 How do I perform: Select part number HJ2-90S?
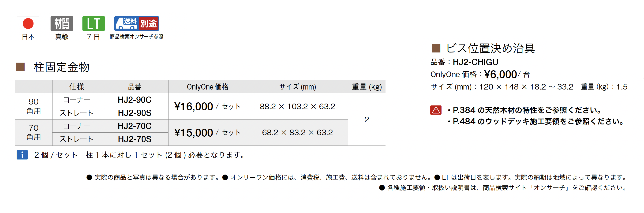135,113
